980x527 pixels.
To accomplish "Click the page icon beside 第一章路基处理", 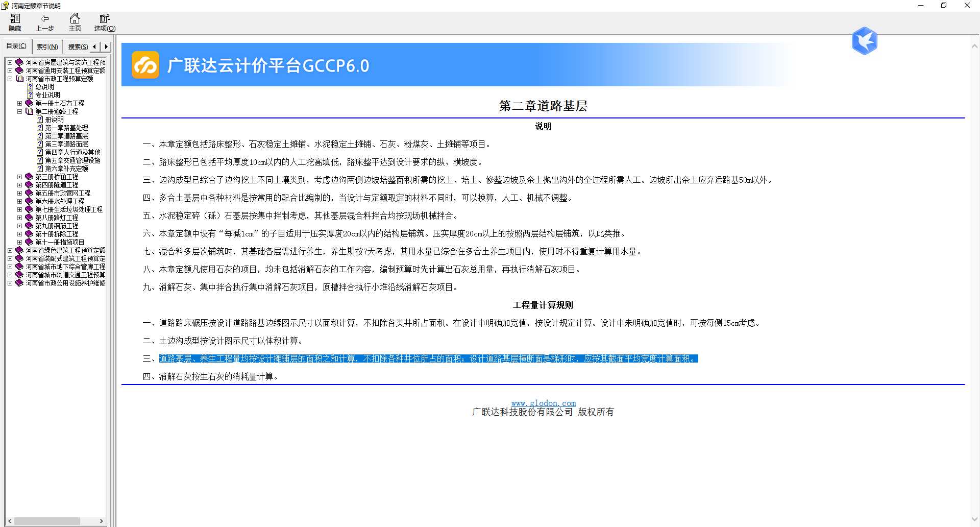I will click(40, 128).
